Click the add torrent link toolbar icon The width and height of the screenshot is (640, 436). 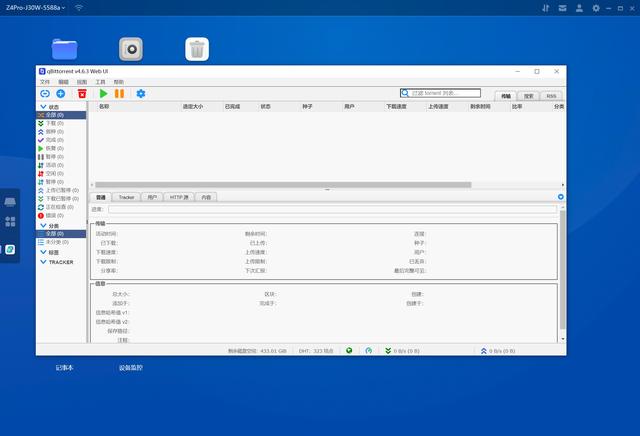click(45, 94)
